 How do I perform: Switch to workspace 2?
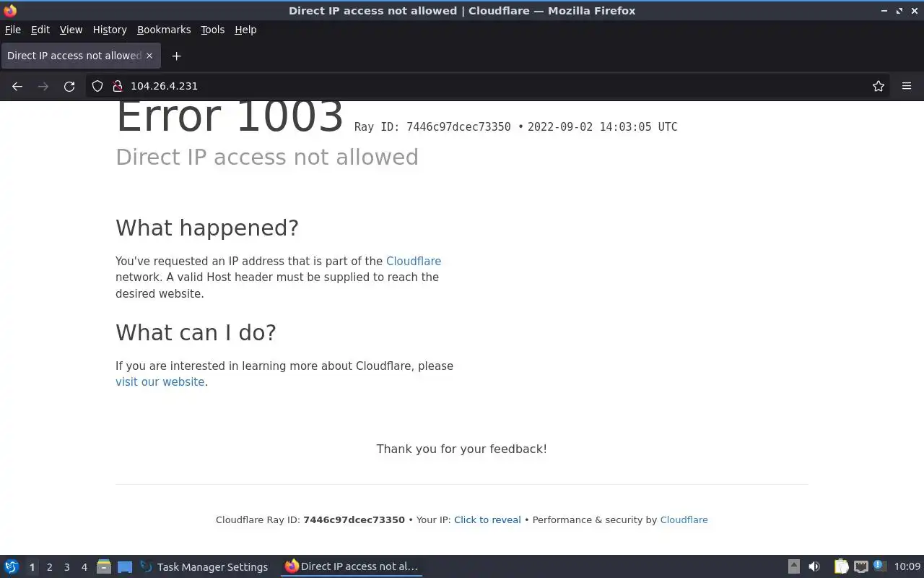(49, 567)
